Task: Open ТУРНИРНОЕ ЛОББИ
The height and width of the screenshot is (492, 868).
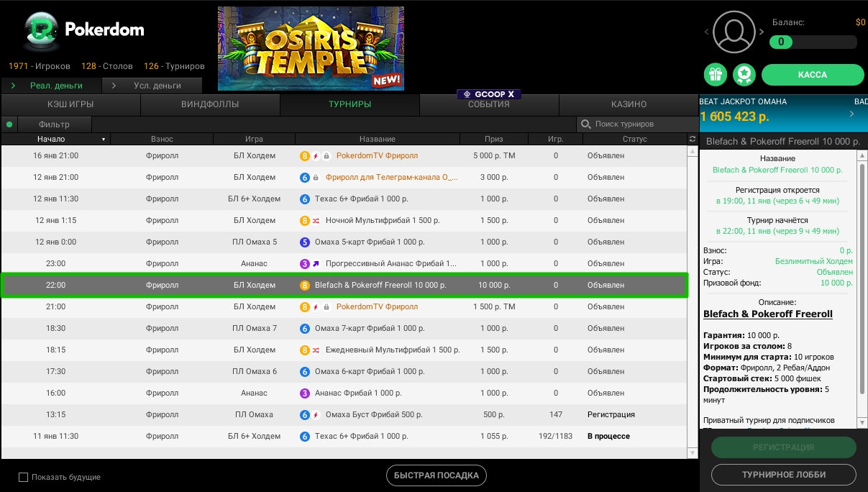Action: tap(784, 475)
